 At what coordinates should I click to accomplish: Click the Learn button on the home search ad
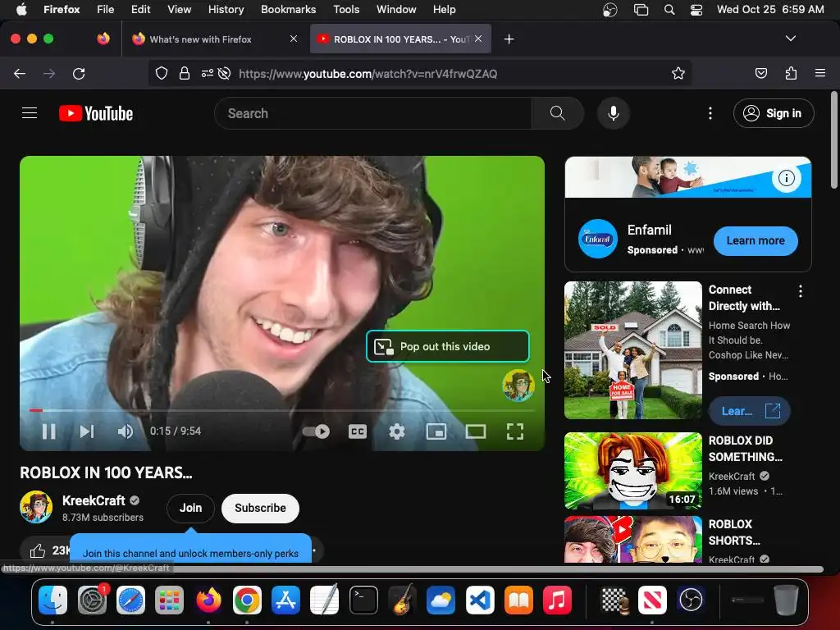pos(750,411)
